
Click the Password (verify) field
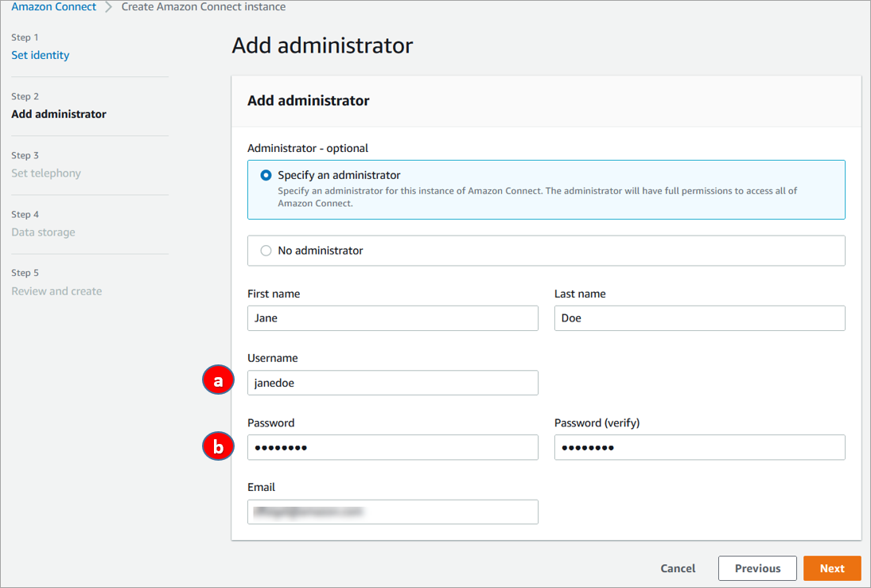(x=699, y=447)
